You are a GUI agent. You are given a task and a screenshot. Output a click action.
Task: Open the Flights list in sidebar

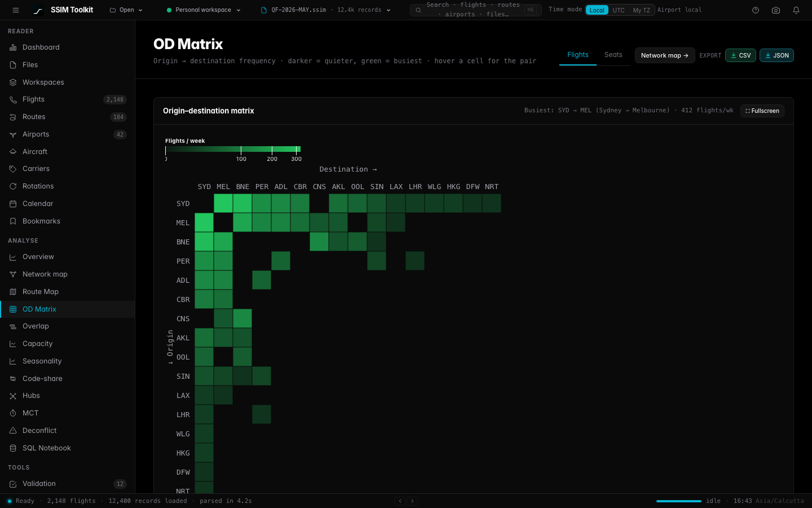67,99
